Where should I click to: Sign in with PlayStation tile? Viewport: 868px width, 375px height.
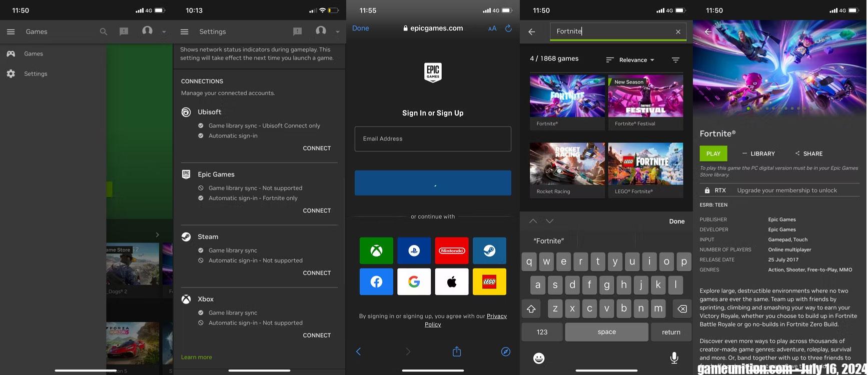pos(414,250)
